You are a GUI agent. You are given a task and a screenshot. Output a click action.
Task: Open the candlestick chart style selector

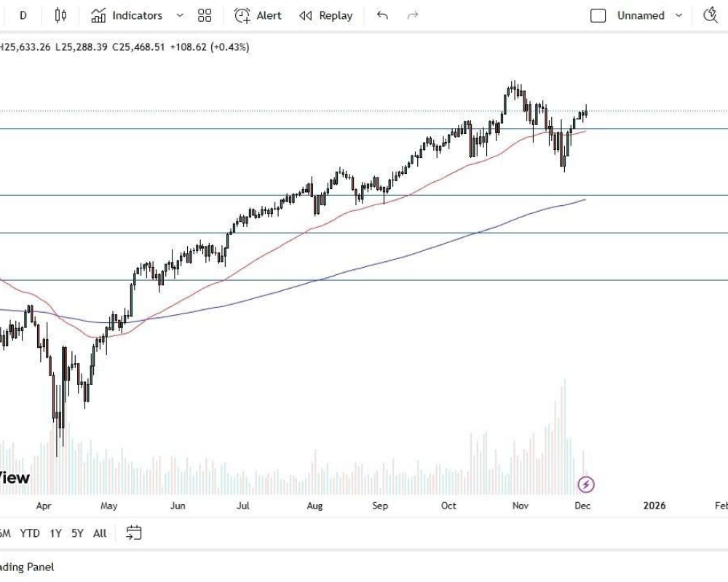point(60,15)
